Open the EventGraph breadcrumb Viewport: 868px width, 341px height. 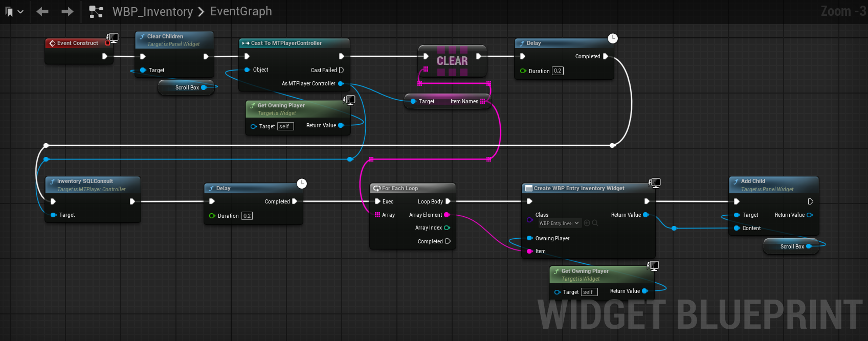241,11
